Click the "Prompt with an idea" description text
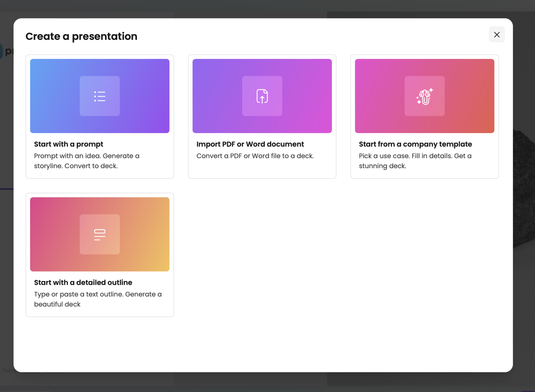Screen dimensions: 535x392 pyautogui.click(x=87, y=161)
